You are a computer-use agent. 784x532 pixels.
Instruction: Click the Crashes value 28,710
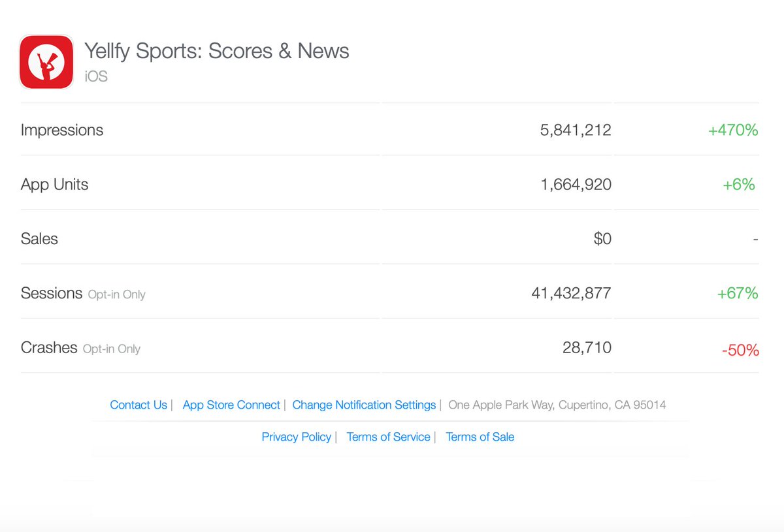[587, 347]
